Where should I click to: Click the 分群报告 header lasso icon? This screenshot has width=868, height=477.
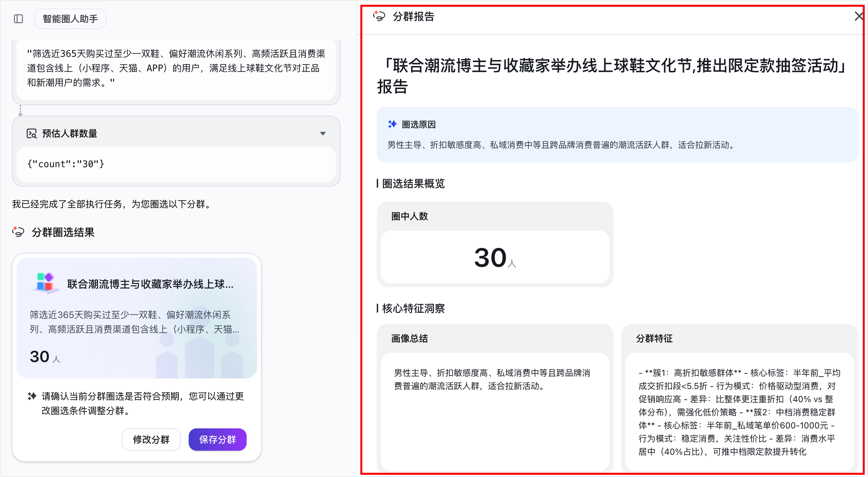[x=379, y=16]
